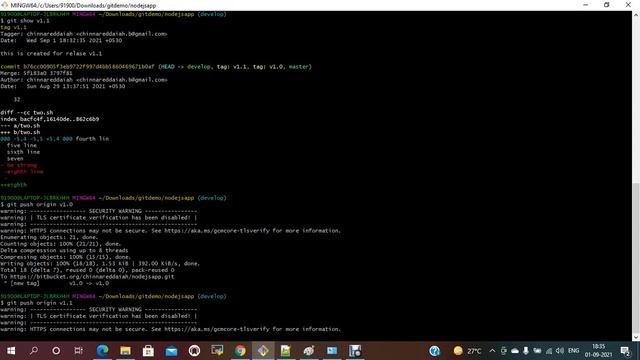Open the blue Get Help question-mark icon
This screenshot has width=640, height=360.
(435, 351)
